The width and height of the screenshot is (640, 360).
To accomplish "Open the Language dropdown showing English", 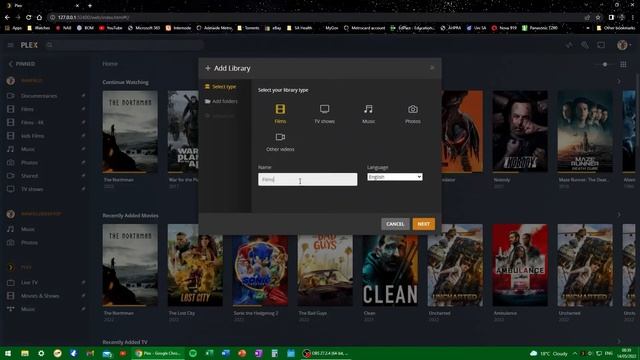I will (395, 177).
